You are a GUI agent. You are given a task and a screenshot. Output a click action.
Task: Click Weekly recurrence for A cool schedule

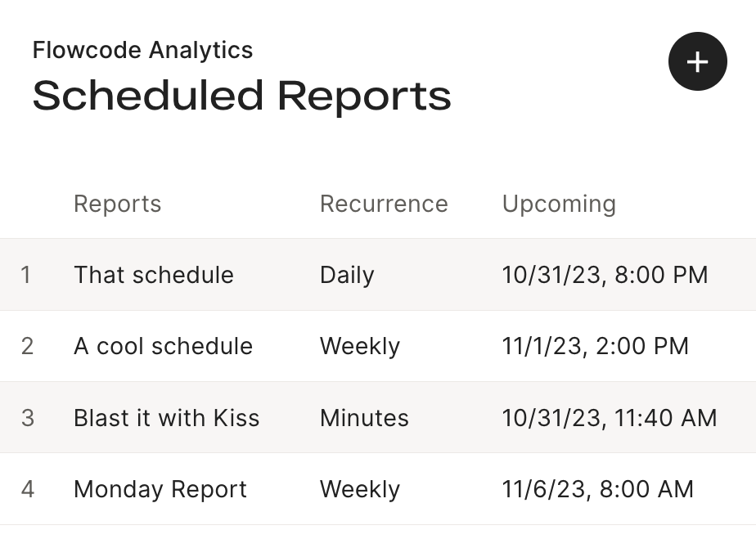pos(360,347)
